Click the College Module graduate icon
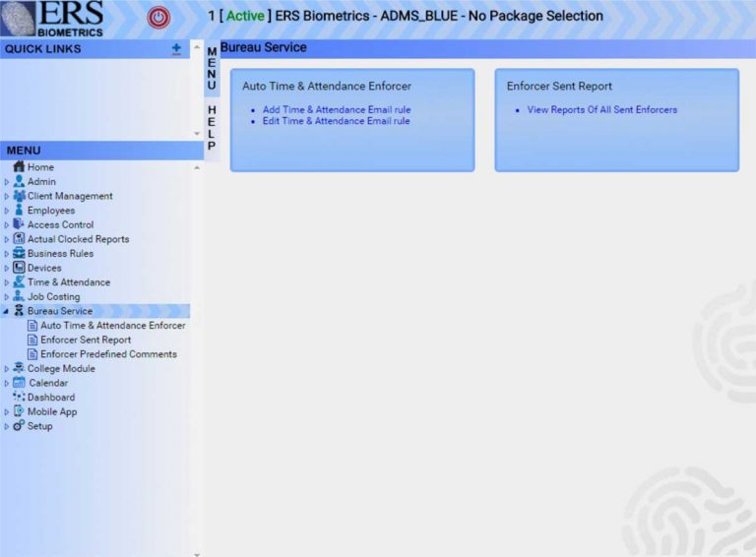 [19, 368]
